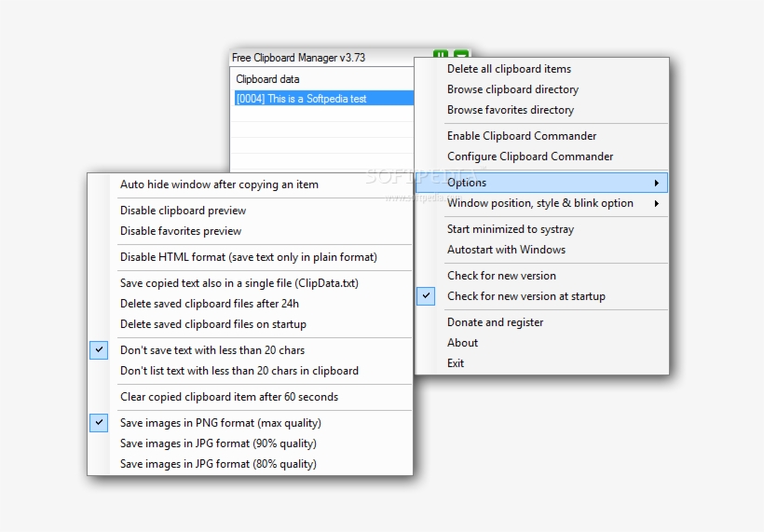The width and height of the screenshot is (764, 532).
Task: Toggle Autostart with Windows
Action: pyautogui.click(x=541, y=250)
